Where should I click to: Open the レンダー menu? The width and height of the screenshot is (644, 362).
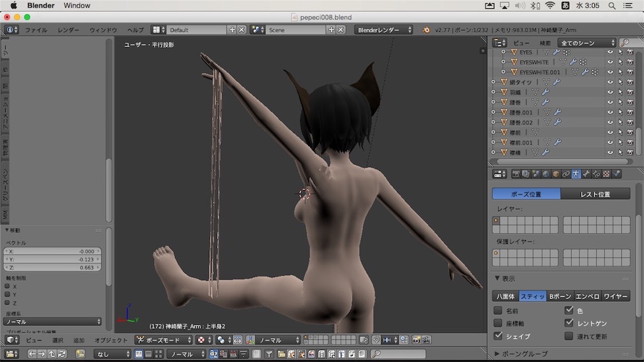[68, 30]
